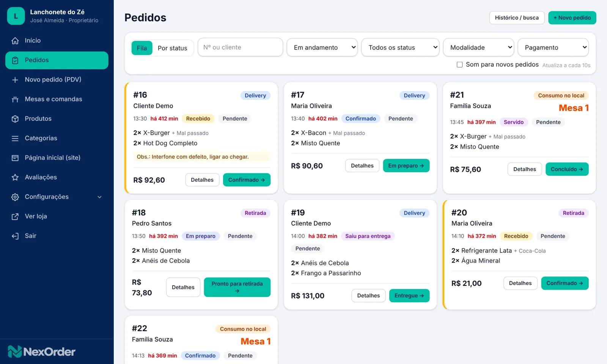Open the Pagamento dropdown
The image size is (607, 364).
click(553, 47)
